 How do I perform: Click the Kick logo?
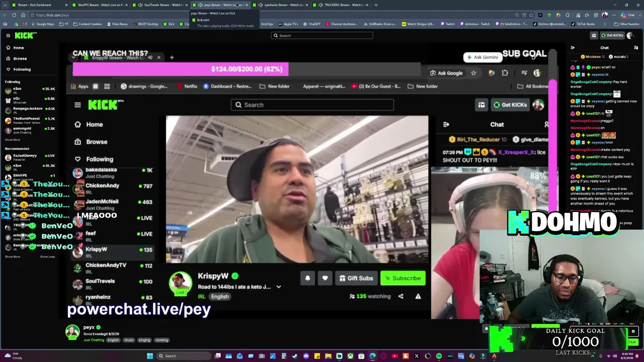coord(25,35)
